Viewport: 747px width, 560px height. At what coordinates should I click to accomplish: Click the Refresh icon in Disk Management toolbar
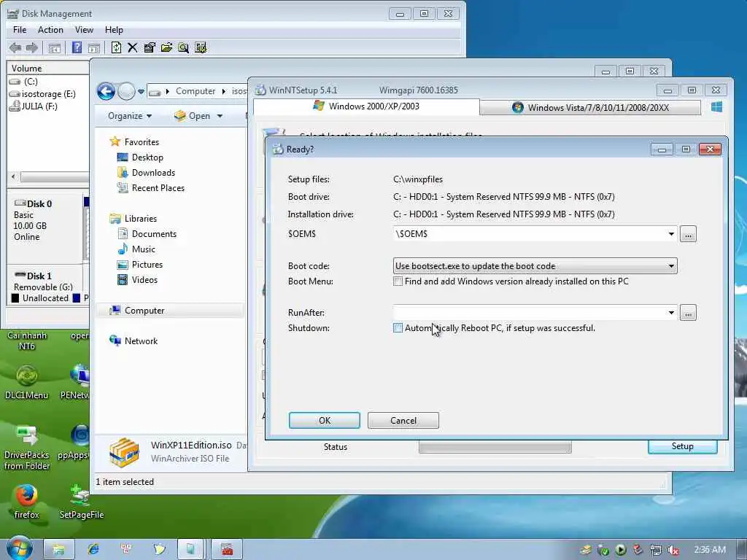click(x=116, y=47)
